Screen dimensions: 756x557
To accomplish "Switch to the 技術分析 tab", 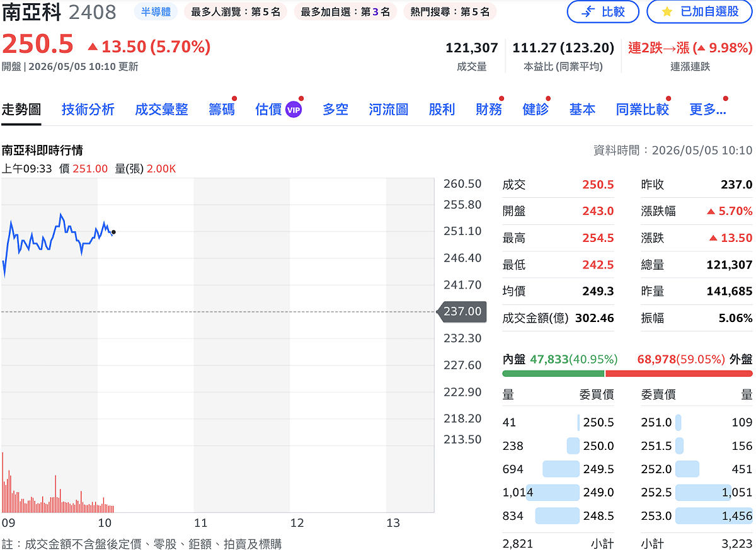I will click(x=88, y=110).
